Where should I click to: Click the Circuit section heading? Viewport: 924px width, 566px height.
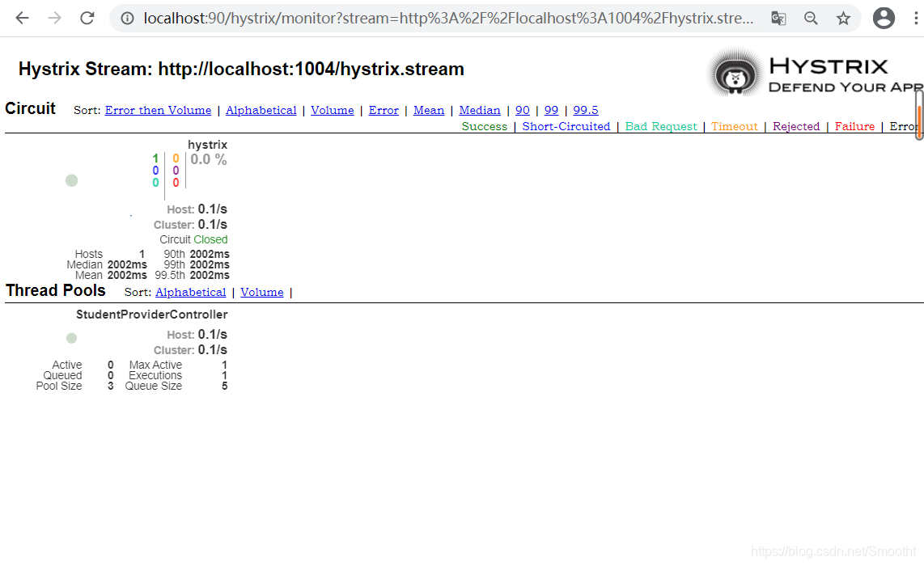click(x=30, y=108)
